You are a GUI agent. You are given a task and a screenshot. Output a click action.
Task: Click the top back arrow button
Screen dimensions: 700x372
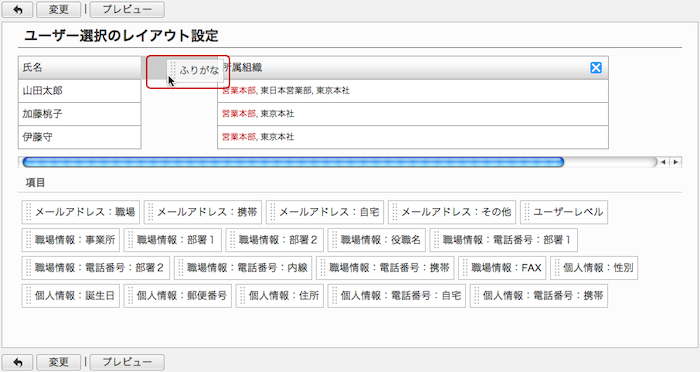point(17,9)
